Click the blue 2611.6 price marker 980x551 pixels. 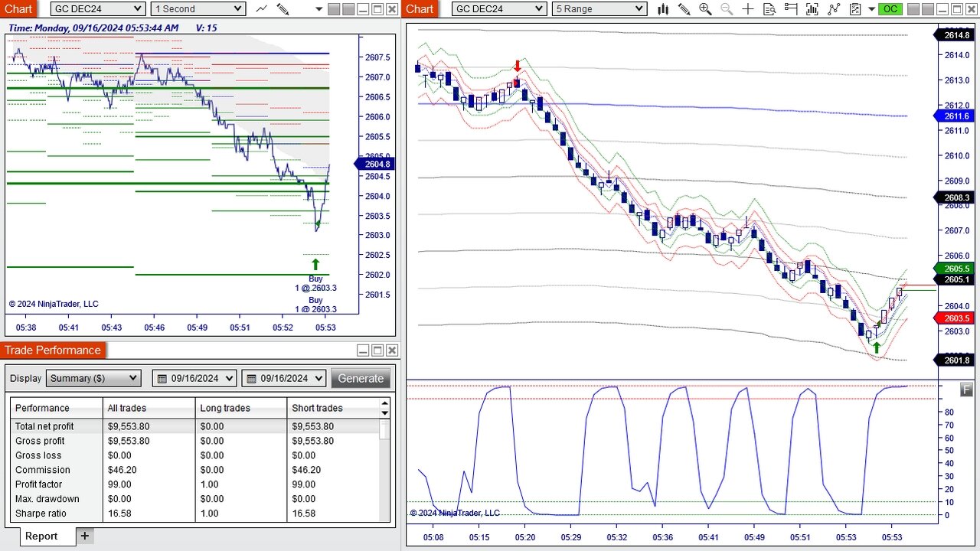coord(954,116)
